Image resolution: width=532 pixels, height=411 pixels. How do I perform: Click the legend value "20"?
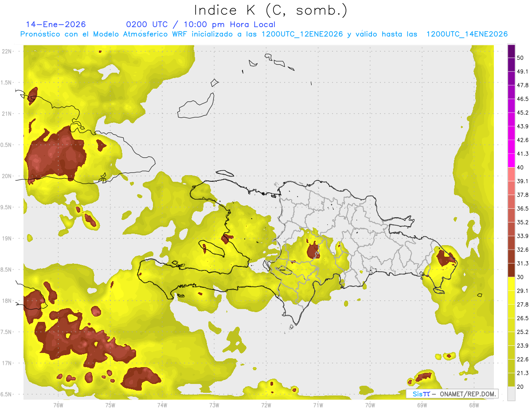coord(520,387)
